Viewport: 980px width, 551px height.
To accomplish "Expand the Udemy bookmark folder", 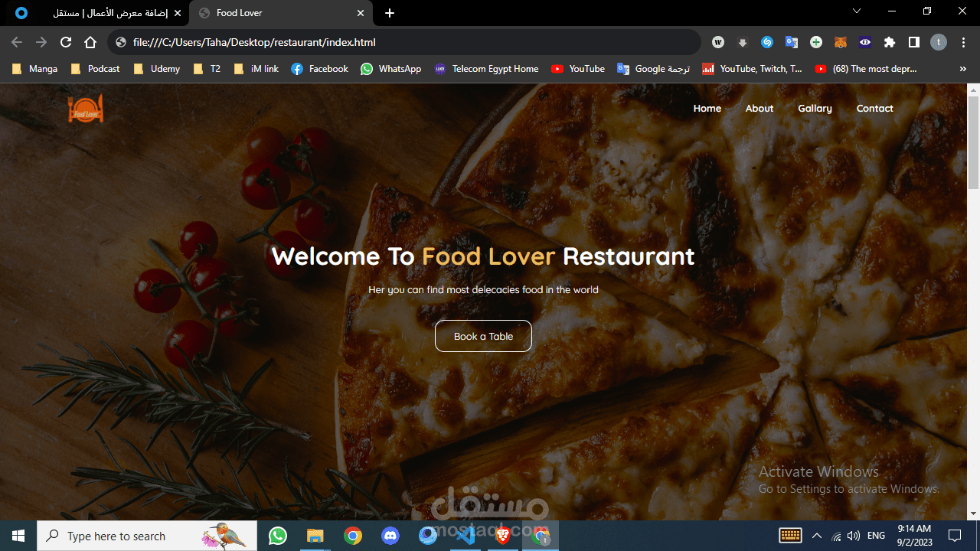I will point(156,69).
